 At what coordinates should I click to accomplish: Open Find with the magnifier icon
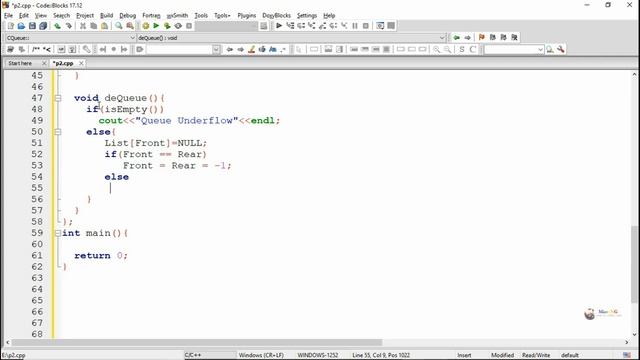[119, 26]
